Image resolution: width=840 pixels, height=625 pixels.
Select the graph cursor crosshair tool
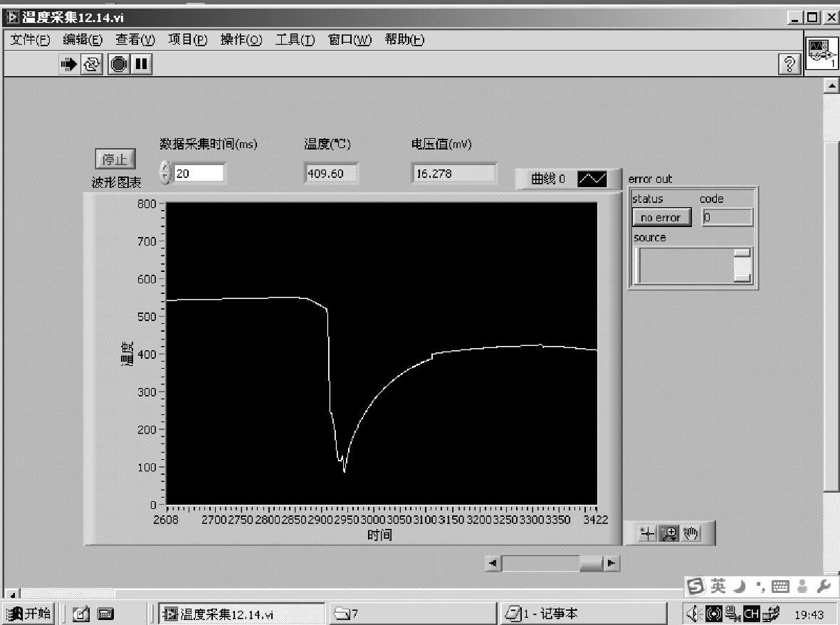point(647,533)
